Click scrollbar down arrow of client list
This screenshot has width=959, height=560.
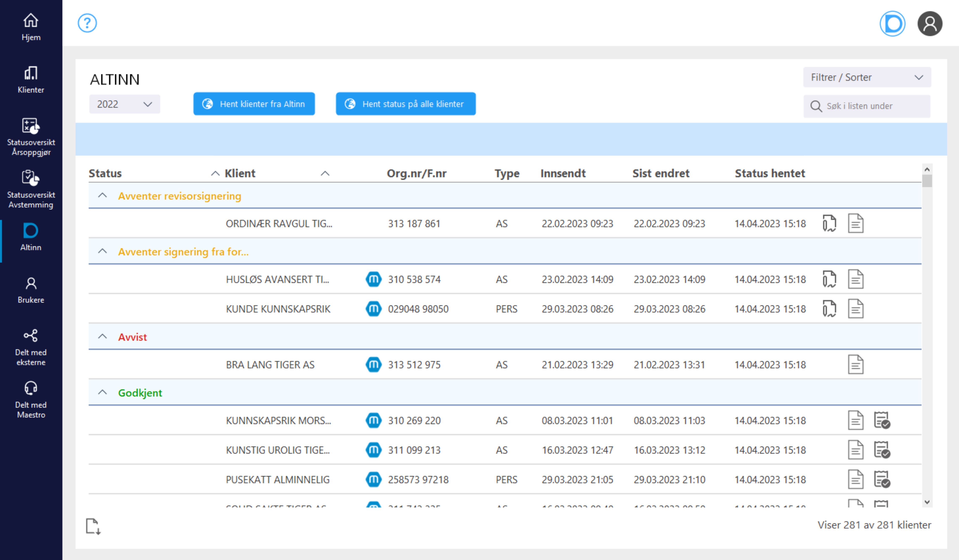click(x=927, y=502)
